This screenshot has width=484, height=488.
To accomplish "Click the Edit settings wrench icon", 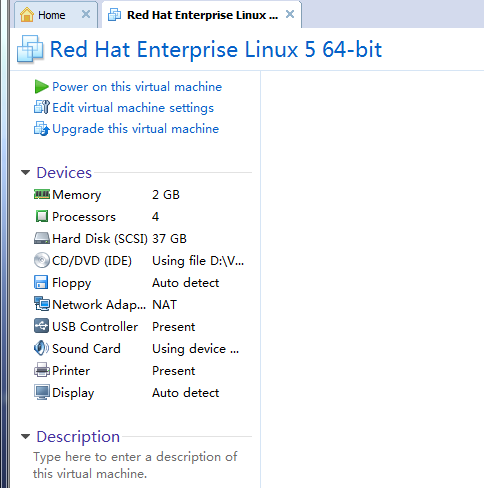I will [42, 107].
